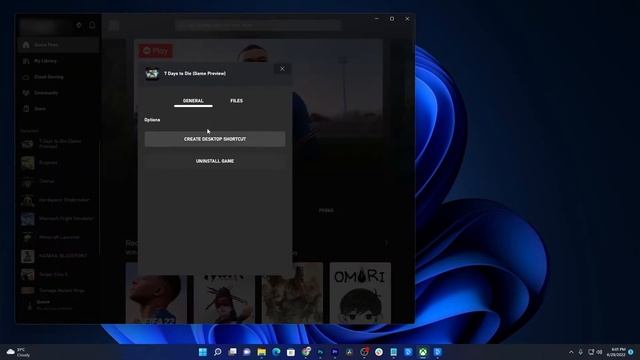Click the Xbox app icon in taskbar
Viewport: 640px width, 360px height.
(423, 352)
